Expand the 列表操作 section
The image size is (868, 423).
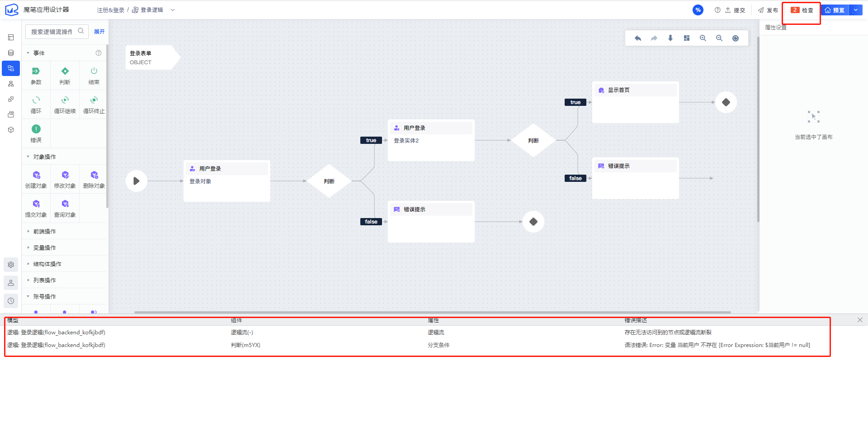28,280
